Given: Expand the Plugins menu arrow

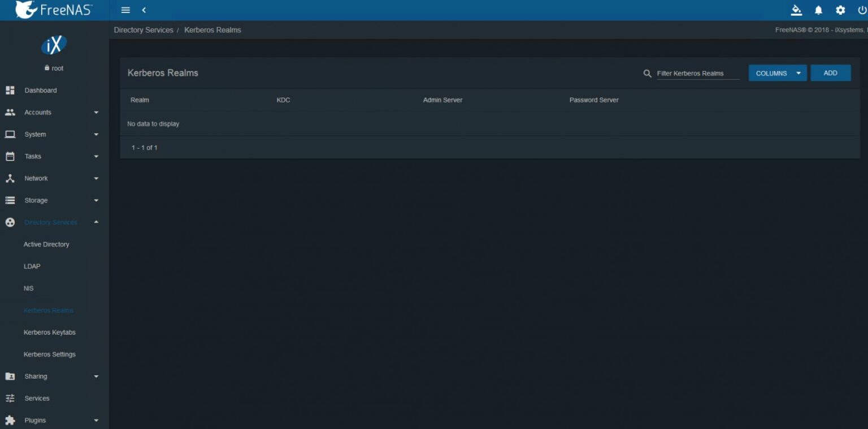Looking at the screenshot, I should (x=96, y=421).
